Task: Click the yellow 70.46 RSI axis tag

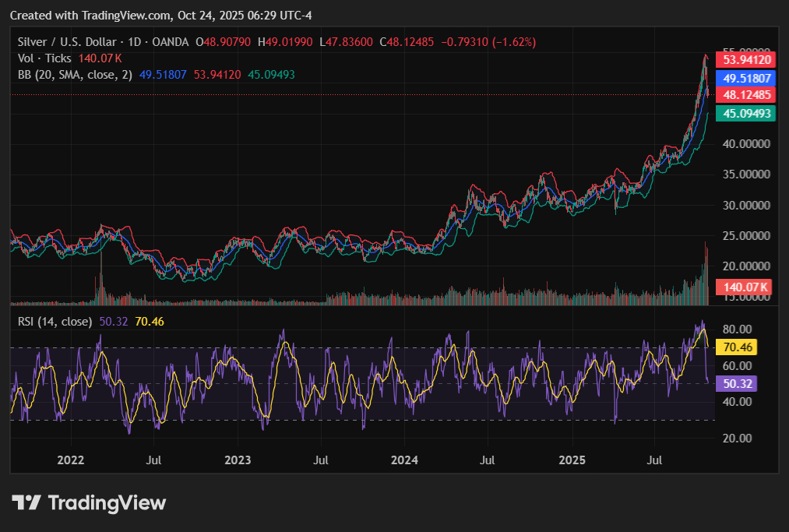Action: coord(735,347)
